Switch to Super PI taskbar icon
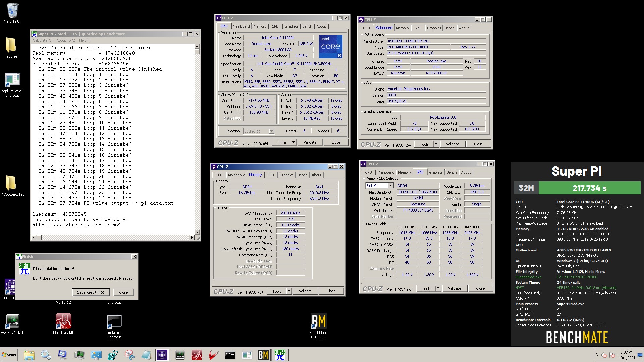 pos(280,355)
